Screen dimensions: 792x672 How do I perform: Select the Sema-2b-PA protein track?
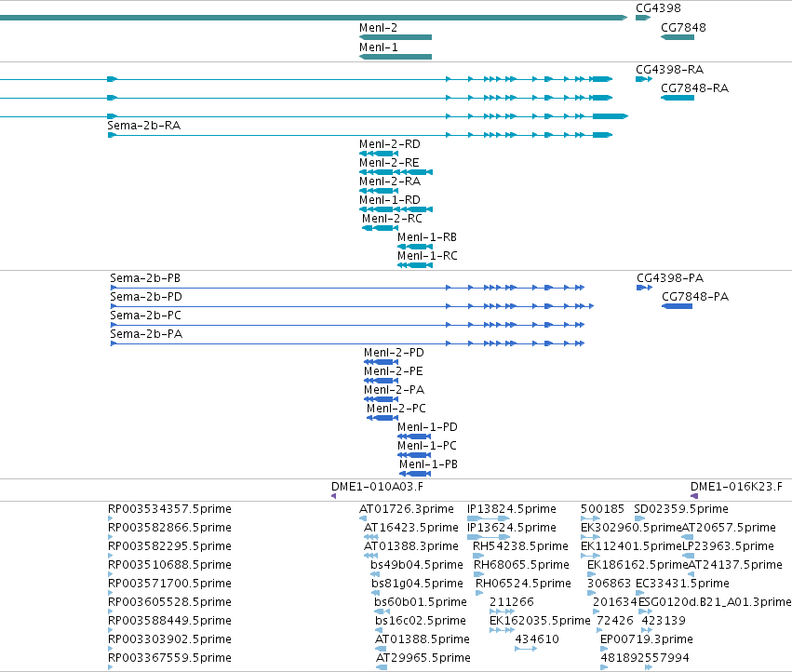347,343
